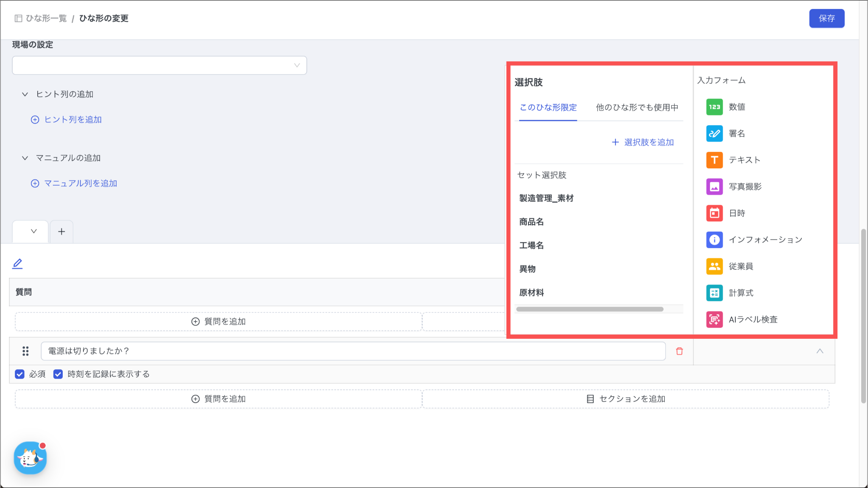The image size is (868, 488).
Task: Select the AIラベル検査 scan icon
Action: coord(714,319)
